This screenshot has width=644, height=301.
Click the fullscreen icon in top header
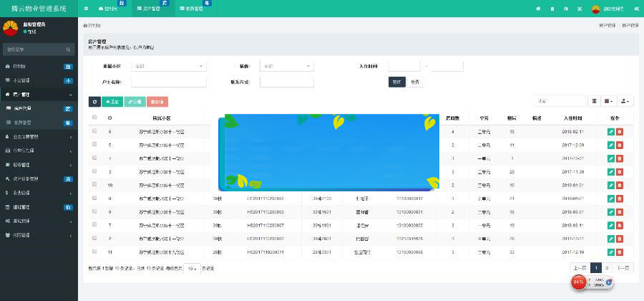(579, 9)
